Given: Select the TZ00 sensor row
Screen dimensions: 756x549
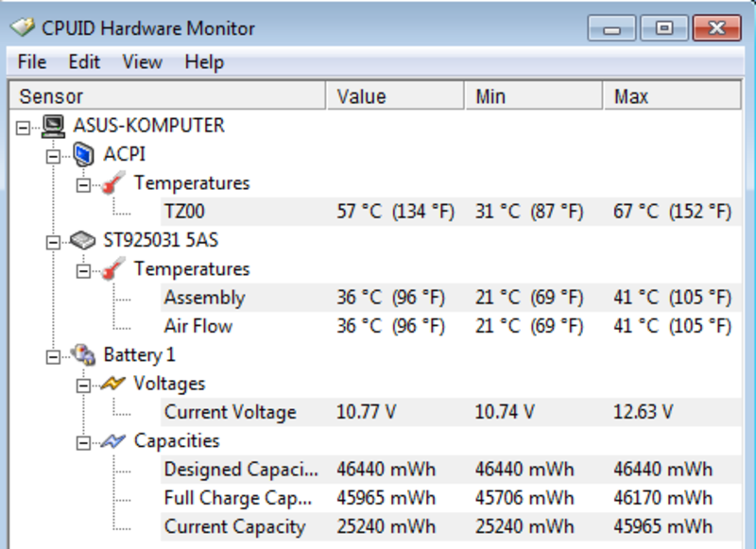Looking at the screenshot, I should [451, 211].
